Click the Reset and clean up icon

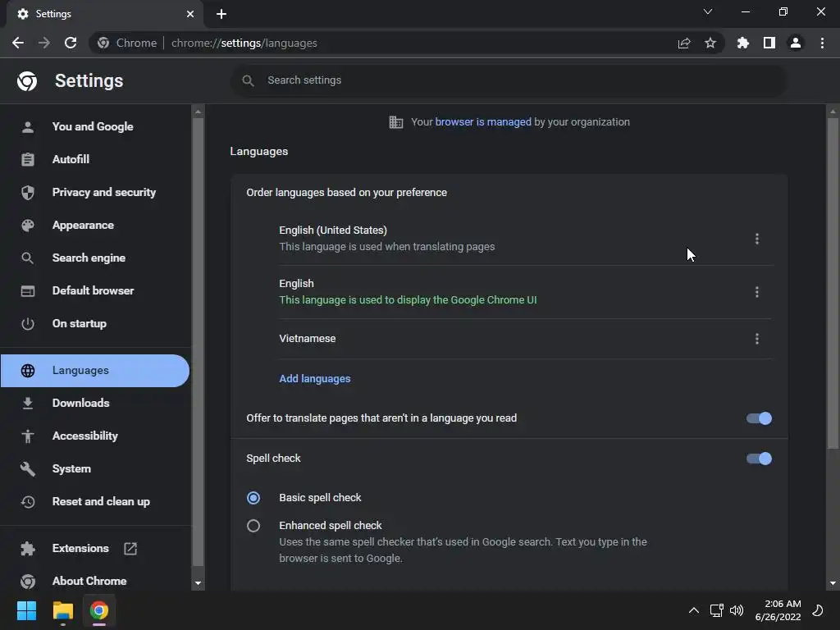point(28,501)
